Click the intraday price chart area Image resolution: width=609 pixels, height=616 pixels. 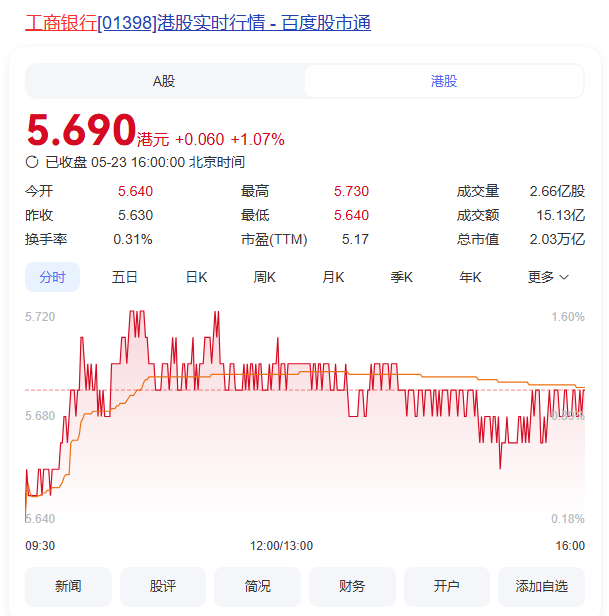[x=305, y=416]
